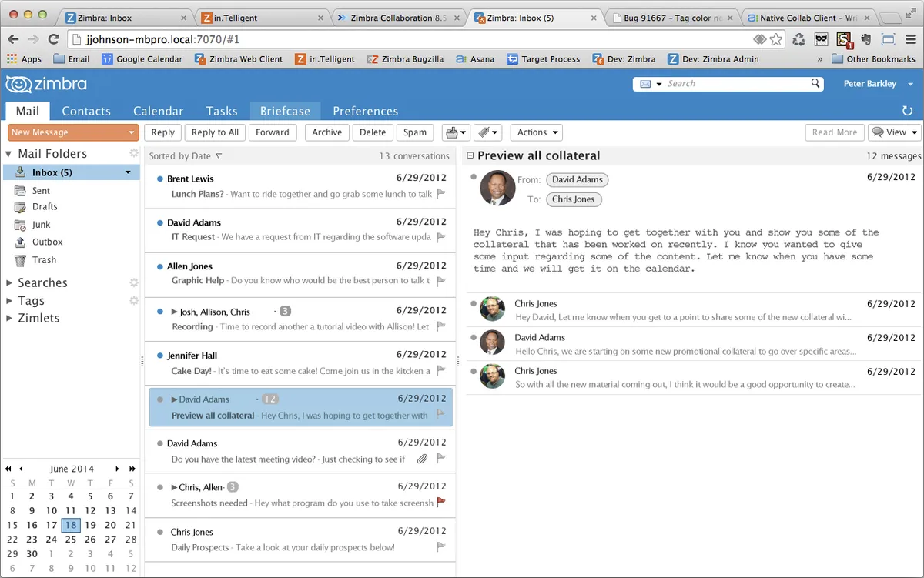Open the Actions dropdown menu
The width and height of the screenshot is (924, 578).
pyautogui.click(x=536, y=132)
